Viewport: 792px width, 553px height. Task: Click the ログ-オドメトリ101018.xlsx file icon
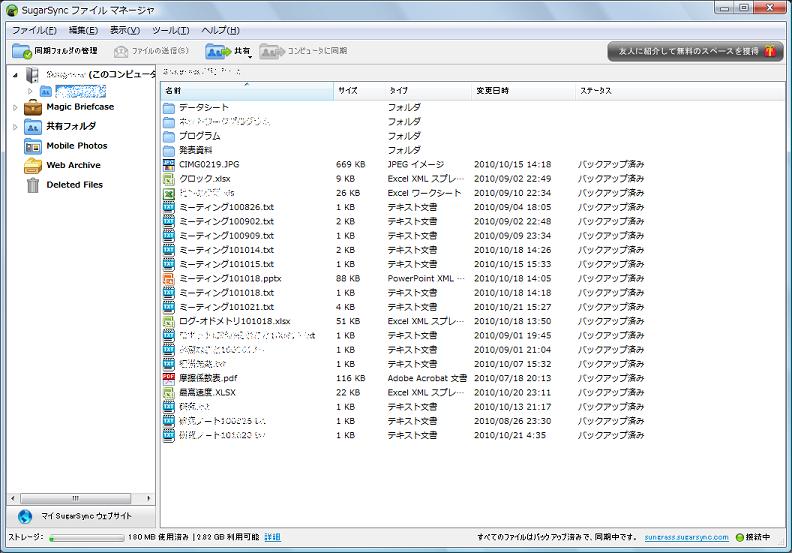169,321
